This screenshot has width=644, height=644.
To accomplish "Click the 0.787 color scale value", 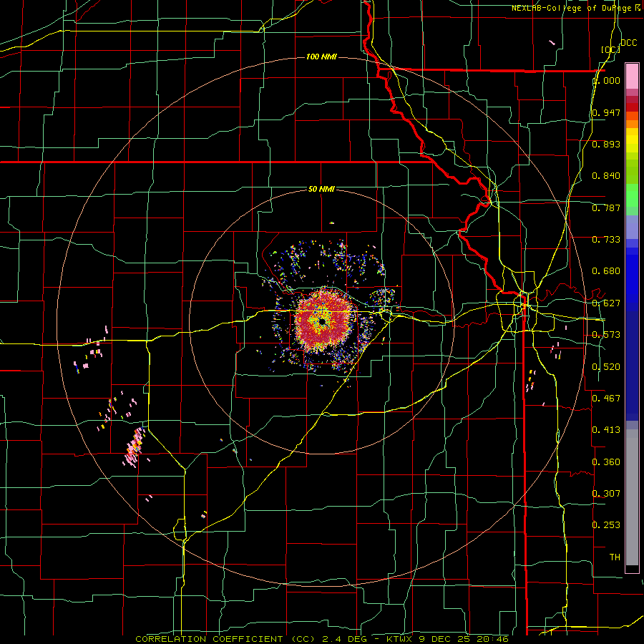I will coord(606,208).
